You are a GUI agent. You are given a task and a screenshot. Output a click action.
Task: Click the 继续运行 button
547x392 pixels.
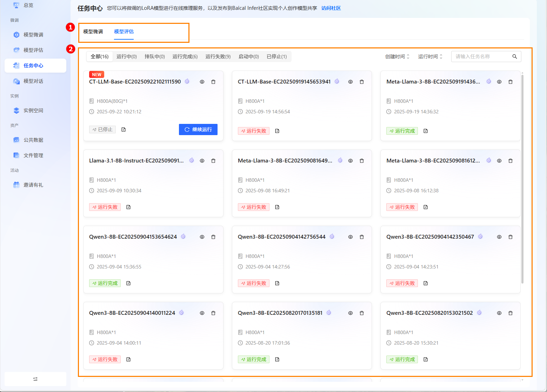(198, 129)
